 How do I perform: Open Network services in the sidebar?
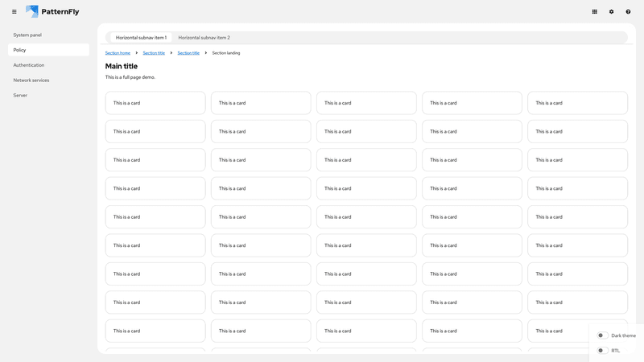pos(48,80)
